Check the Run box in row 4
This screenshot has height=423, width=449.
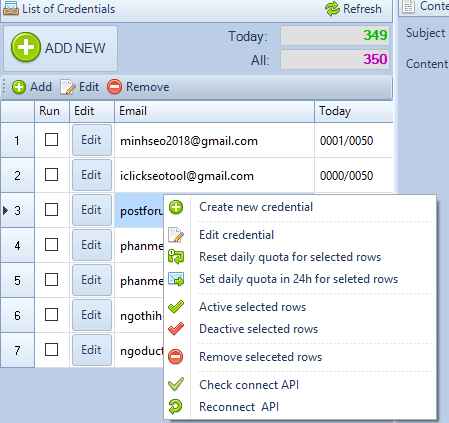tap(51, 245)
